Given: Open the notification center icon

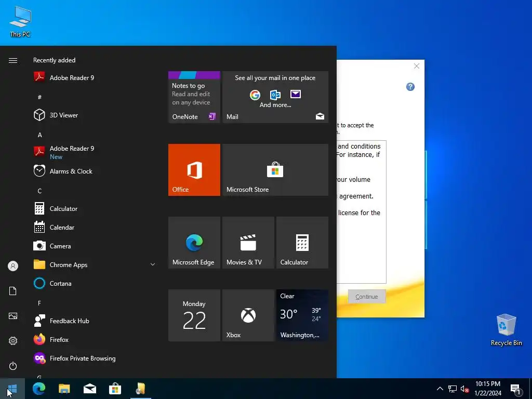Looking at the screenshot, I should tap(516, 390).
